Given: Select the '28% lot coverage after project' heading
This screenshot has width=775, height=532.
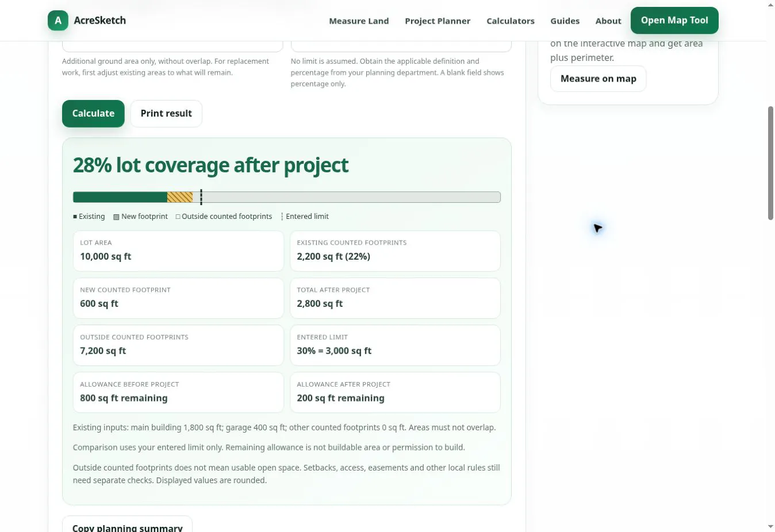Looking at the screenshot, I should pyautogui.click(x=210, y=165).
